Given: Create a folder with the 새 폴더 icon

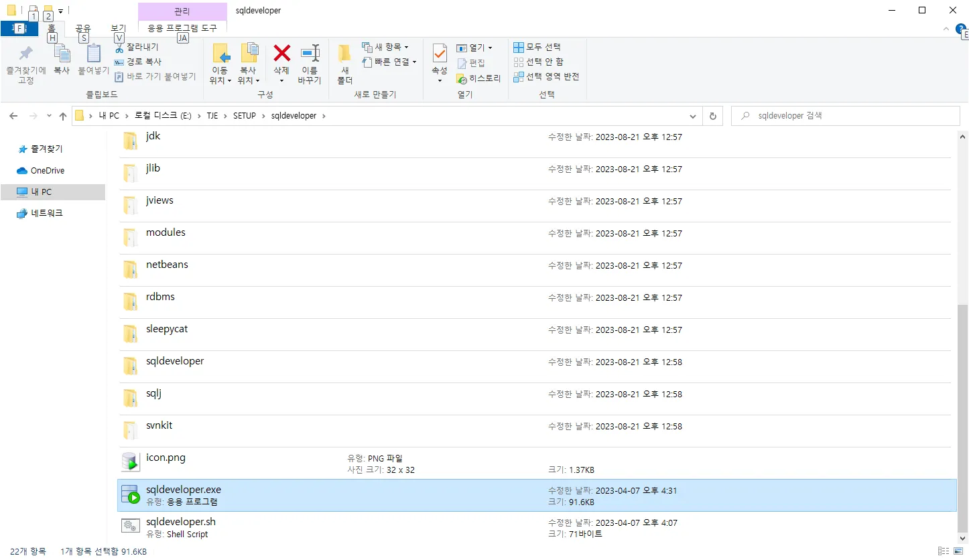Looking at the screenshot, I should click(x=345, y=64).
